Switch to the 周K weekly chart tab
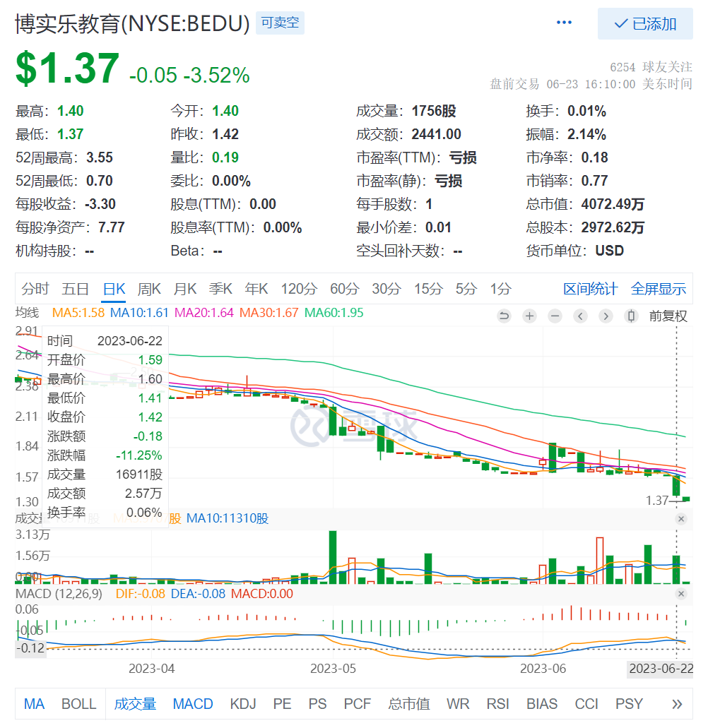The width and height of the screenshot is (708, 728). (x=149, y=289)
